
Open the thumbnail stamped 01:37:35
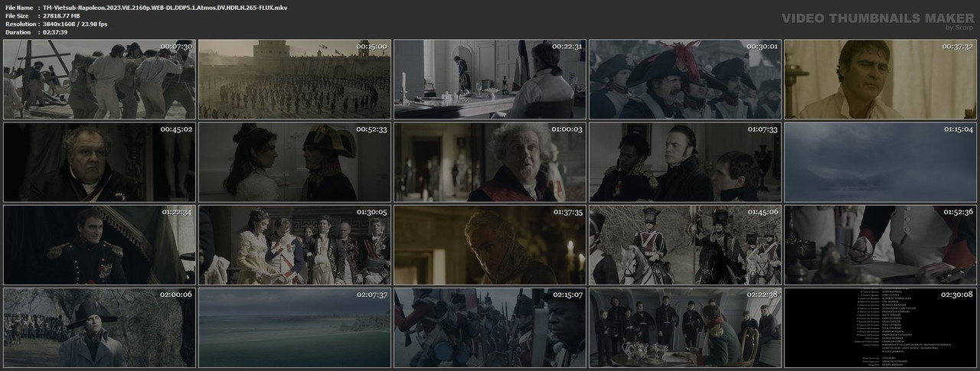tap(490, 244)
